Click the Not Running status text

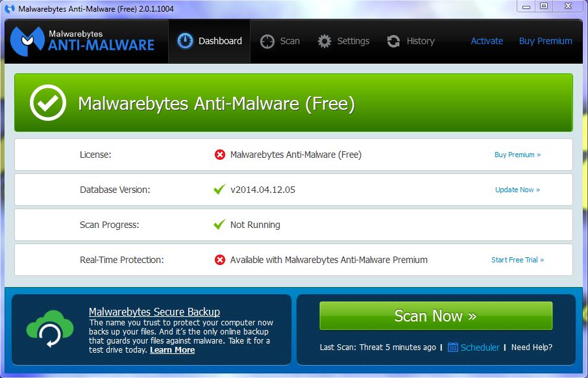point(255,225)
